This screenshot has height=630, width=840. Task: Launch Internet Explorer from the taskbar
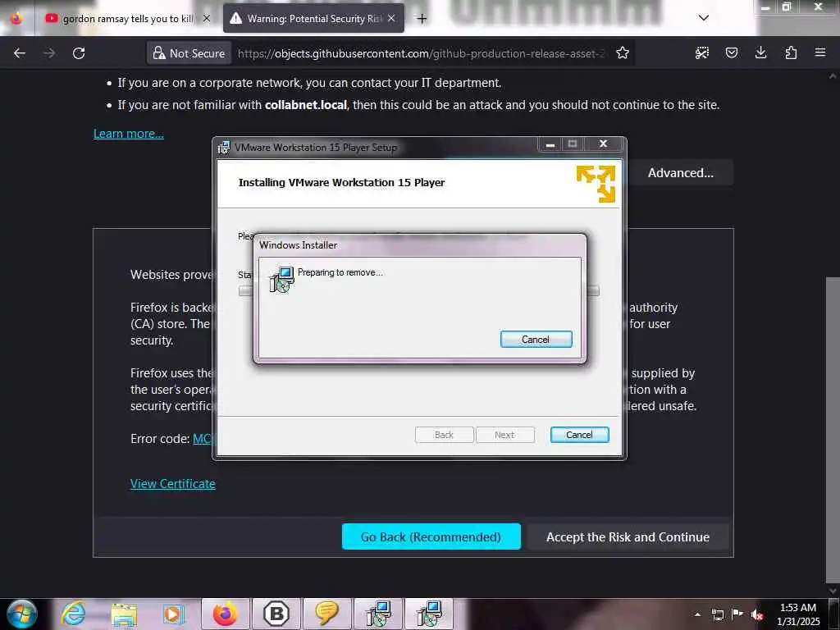click(73, 614)
